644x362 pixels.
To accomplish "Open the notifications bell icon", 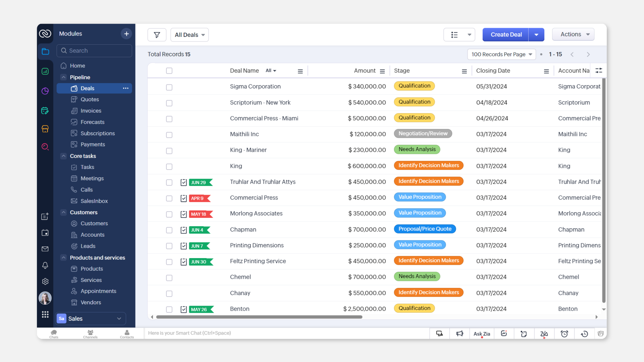I will point(45,265).
